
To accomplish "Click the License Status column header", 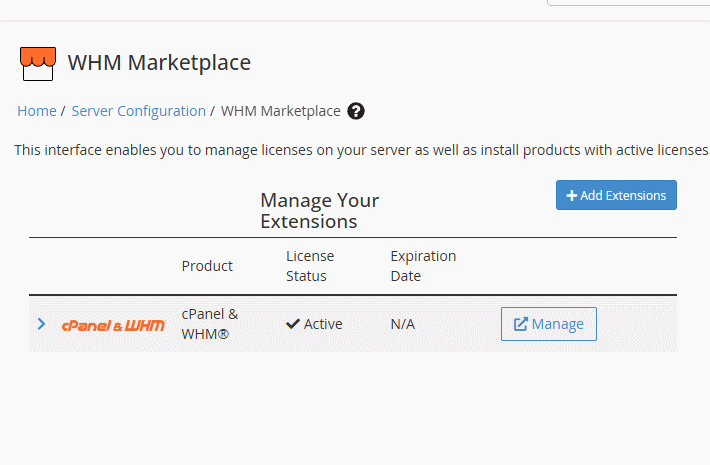I will pyautogui.click(x=310, y=266).
